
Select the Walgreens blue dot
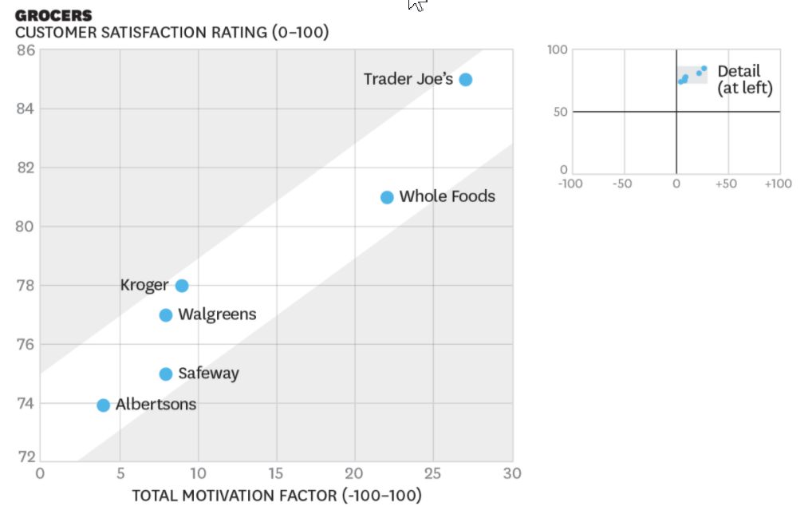[x=166, y=315]
